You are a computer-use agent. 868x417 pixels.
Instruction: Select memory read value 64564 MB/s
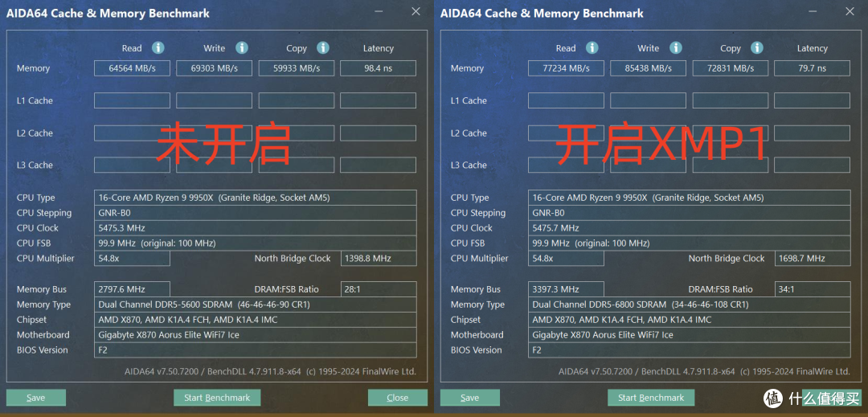coord(132,68)
